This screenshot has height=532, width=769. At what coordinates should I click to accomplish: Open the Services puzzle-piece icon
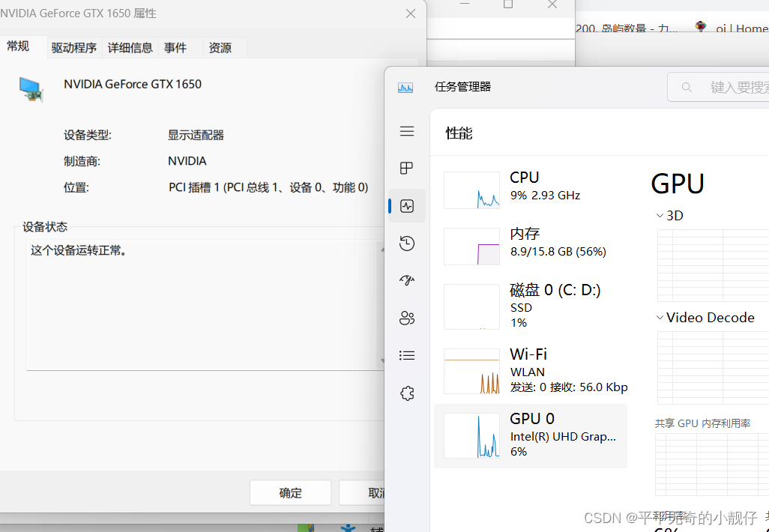click(x=406, y=393)
